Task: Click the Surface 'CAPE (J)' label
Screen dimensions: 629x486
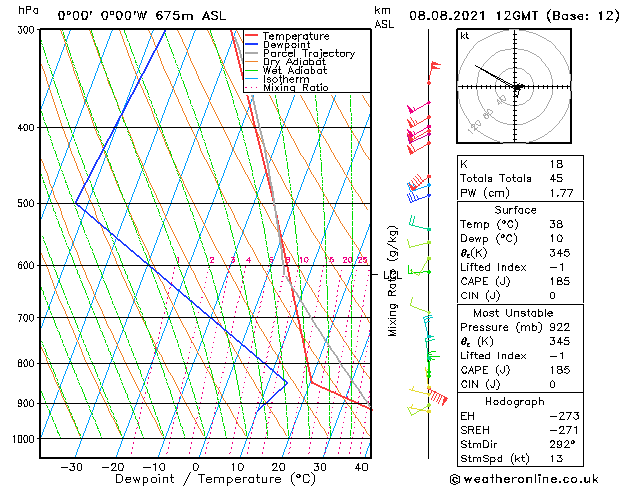Action: pyautogui.click(x=485, y=281)
